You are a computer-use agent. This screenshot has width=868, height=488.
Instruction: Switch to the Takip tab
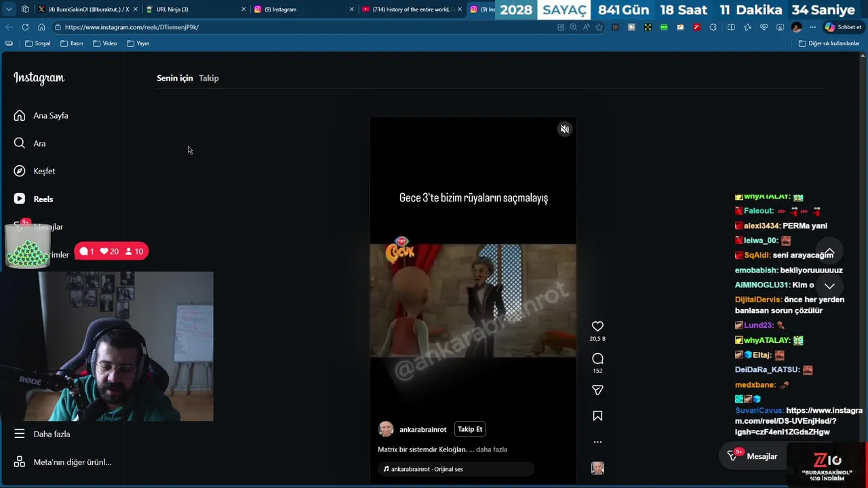(x=209, y=78)
